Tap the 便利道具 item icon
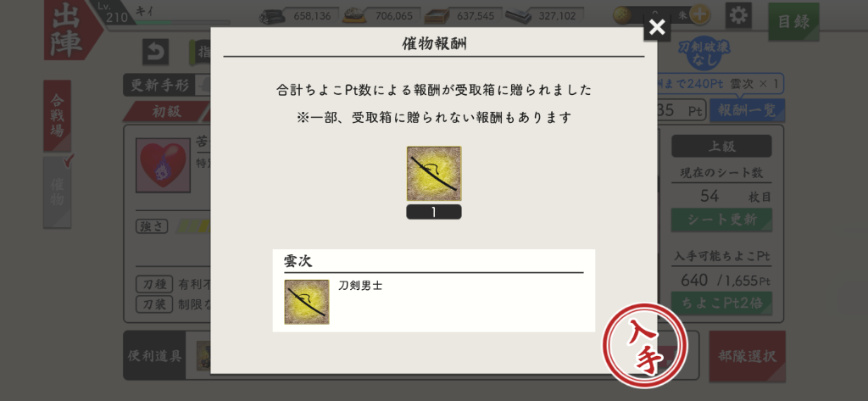Image resolution: width=868 pixels, height=401 pixels. 203,355
